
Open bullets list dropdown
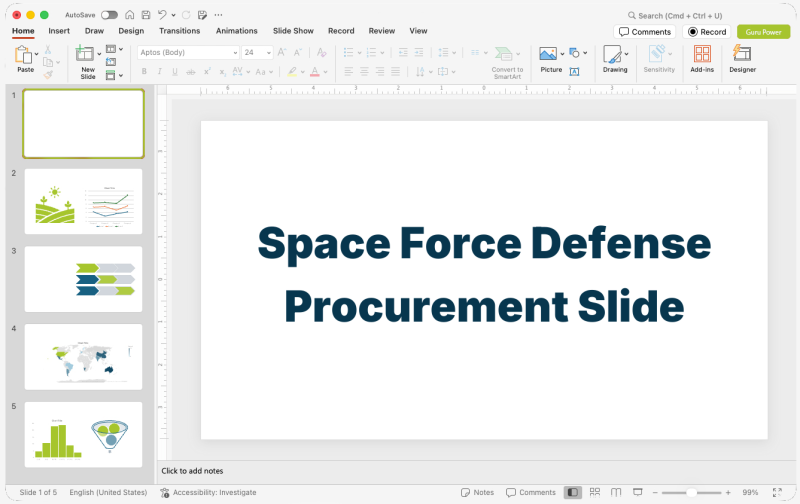pos(359,53)
